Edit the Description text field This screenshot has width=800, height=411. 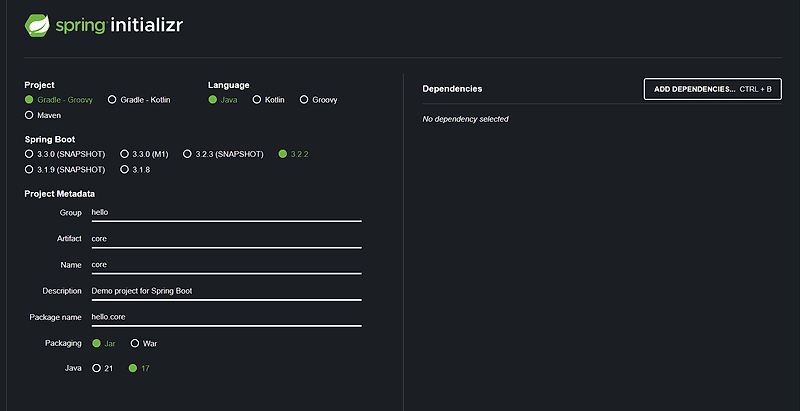click(x=227, y=291)
